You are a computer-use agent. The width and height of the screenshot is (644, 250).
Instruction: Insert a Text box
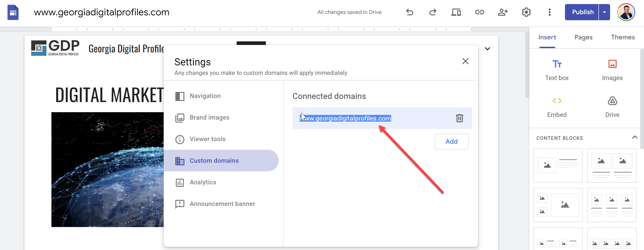tap(557, 70)
